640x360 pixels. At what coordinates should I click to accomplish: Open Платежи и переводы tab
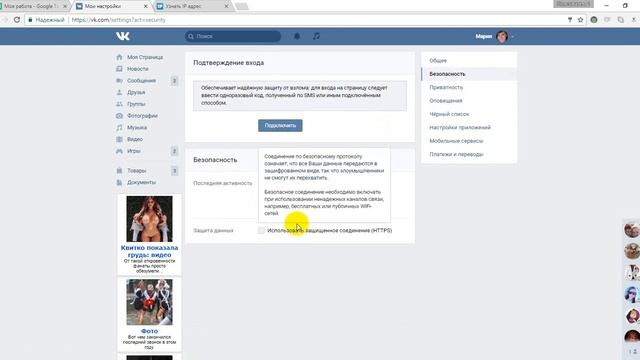click(x=469, y=155)
